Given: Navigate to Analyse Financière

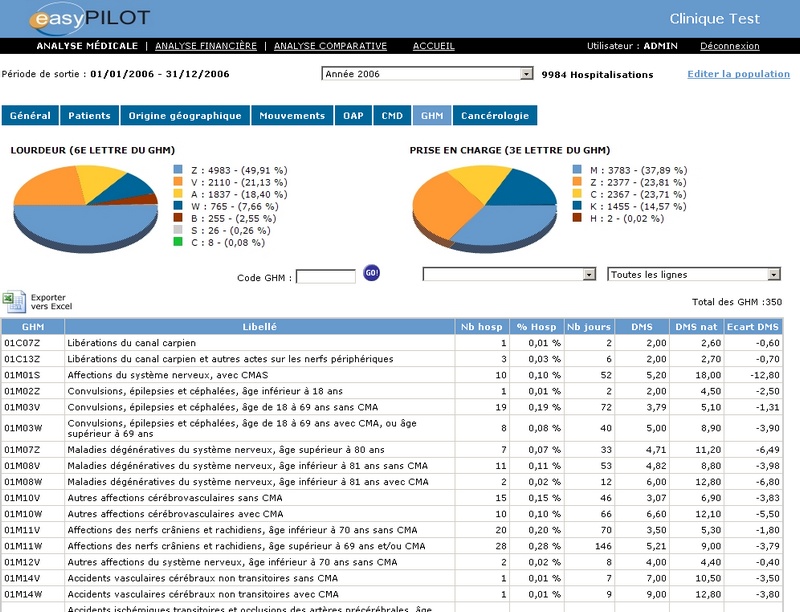Looking at the screenshot, I should point(206,46).
